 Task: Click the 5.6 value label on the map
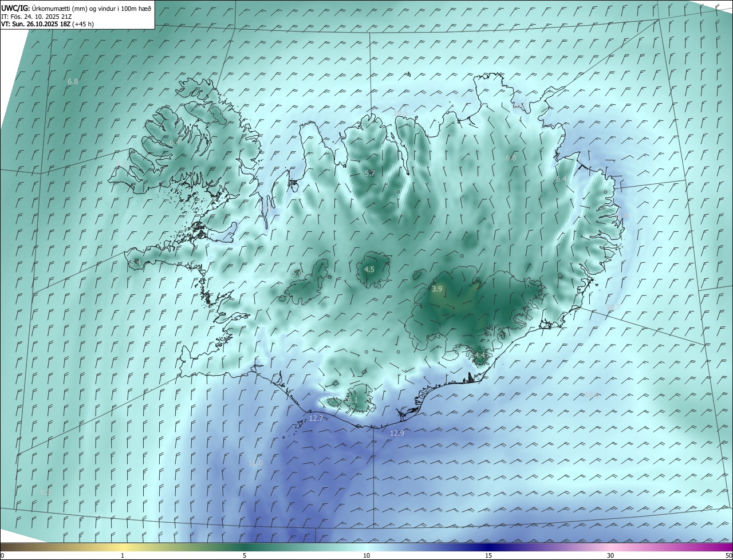pos(297,274)
